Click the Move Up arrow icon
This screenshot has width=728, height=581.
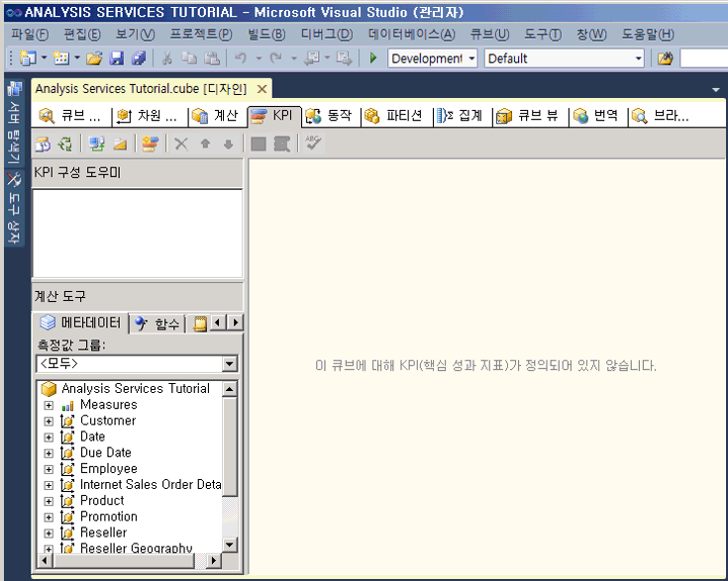(205, 145)
